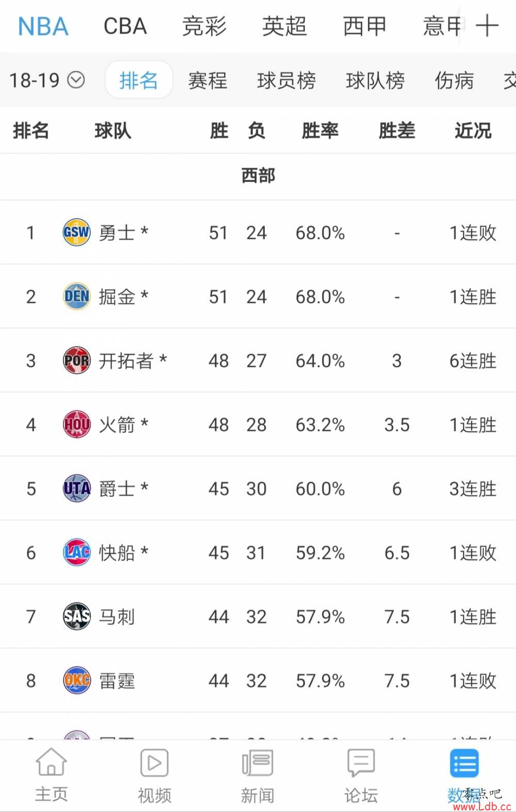This screenshot has width=516, height=812.
Task: Switch to the 英超 league tab
Action: pos(284,26)
